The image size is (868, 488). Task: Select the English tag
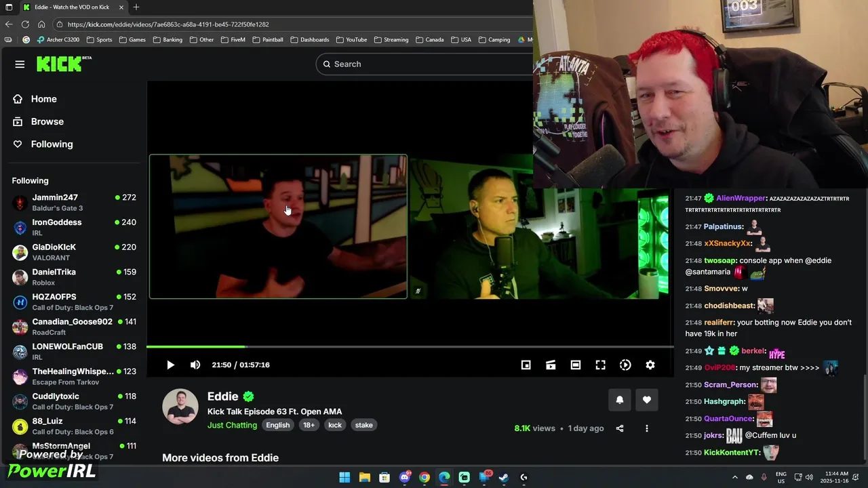(x=277, y=425)
